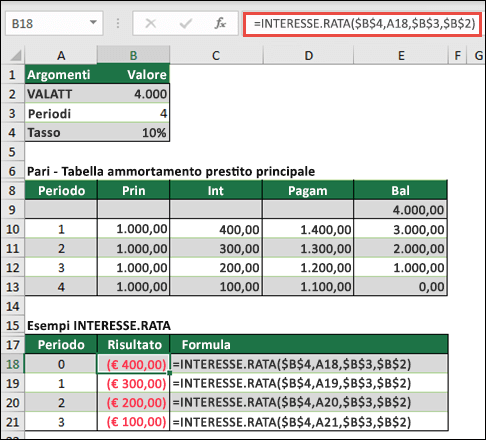Image resolution: width=486 pixels, height=440 pixels.
Task: Click the (€ 100,00) result cell
Action: pos(133,422)
